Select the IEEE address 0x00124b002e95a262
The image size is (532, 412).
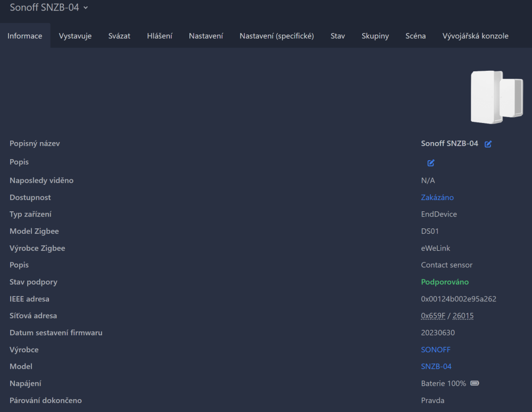459,299
